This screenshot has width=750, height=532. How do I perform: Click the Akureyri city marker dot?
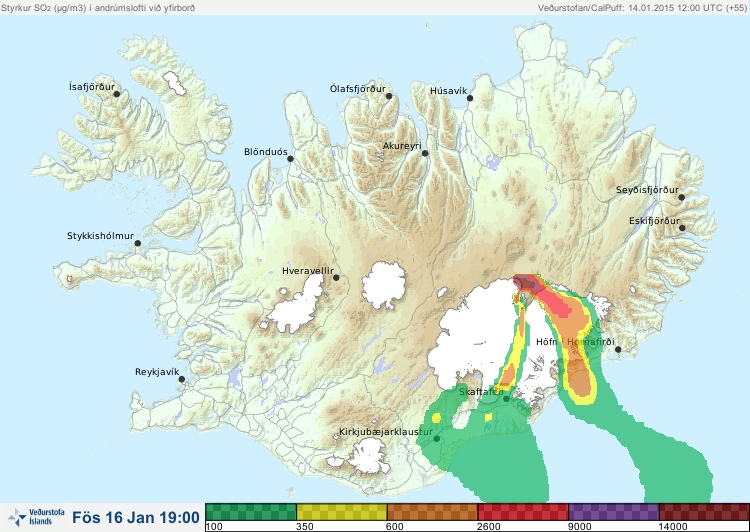[x=425, y=153]
